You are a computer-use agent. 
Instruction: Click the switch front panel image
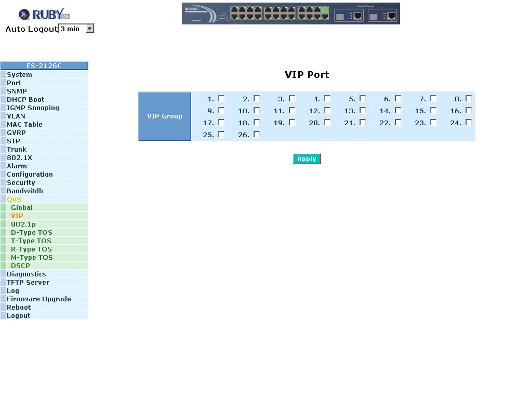(x=290, y=14)
